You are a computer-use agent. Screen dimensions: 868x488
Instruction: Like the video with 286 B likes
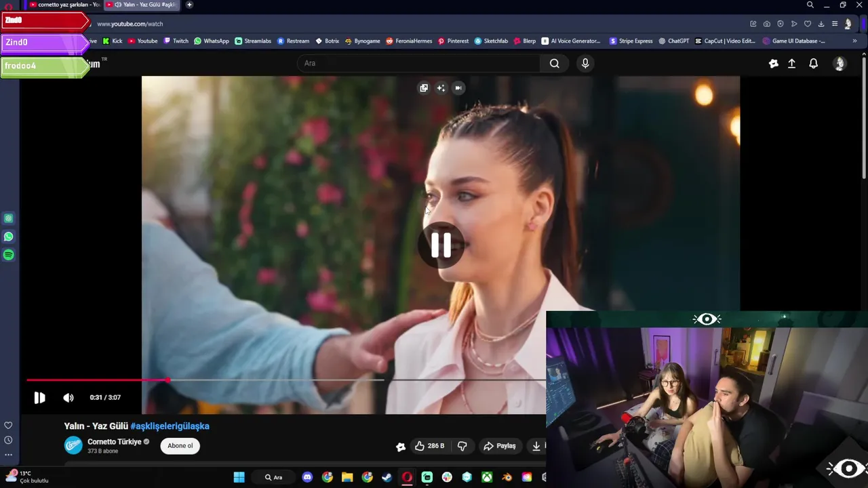(430, 446)
